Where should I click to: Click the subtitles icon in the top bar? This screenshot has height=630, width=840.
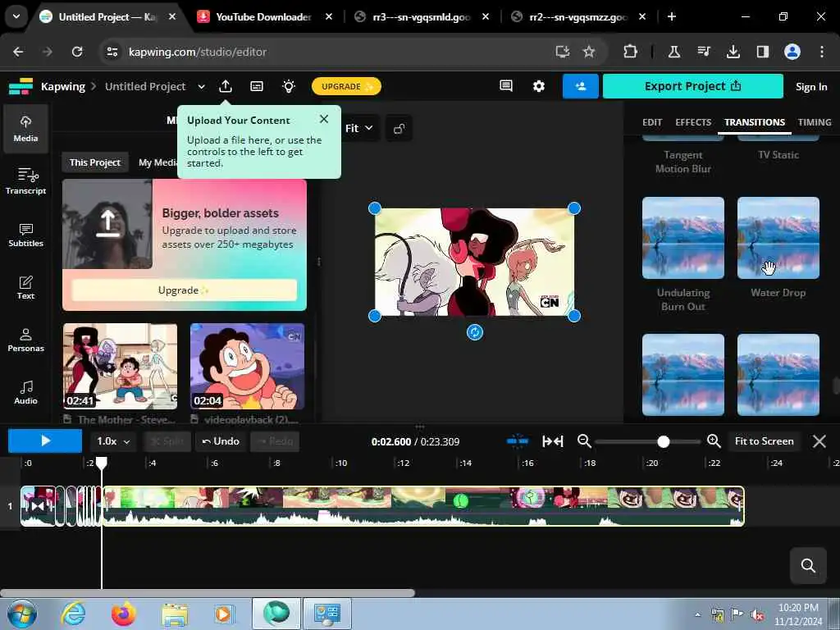click(x=257, y=86)
